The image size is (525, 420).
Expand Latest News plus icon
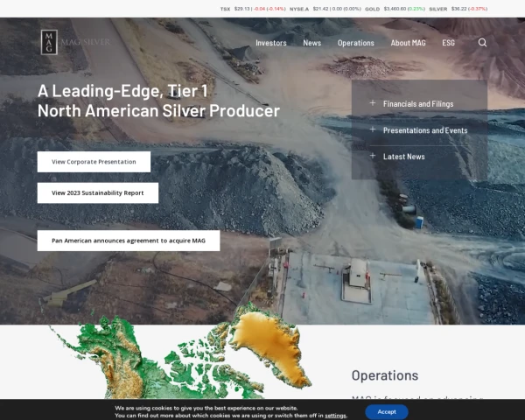(373, 156)
